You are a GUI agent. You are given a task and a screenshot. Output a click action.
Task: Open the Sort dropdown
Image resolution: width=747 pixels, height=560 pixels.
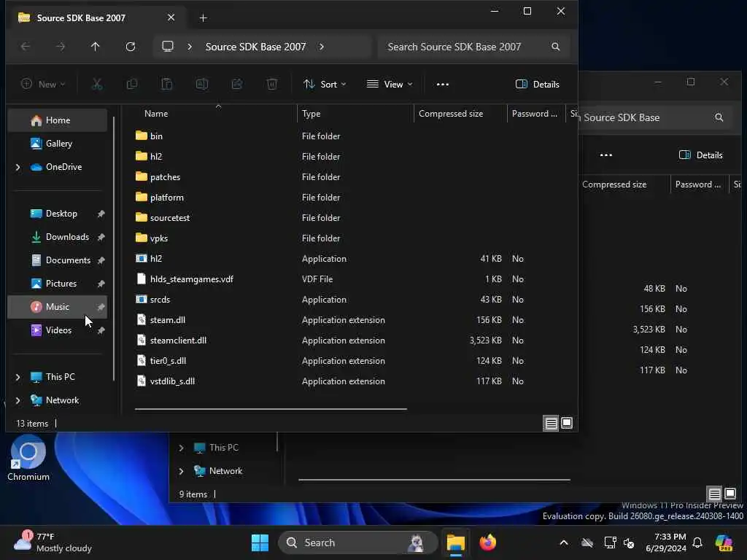pyautogui.click(x=325, y=85)
